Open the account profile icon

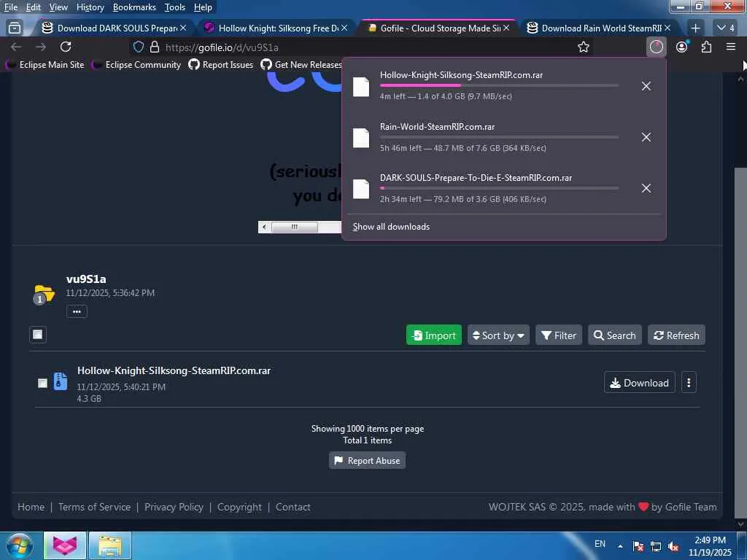(x=682, y=47)
